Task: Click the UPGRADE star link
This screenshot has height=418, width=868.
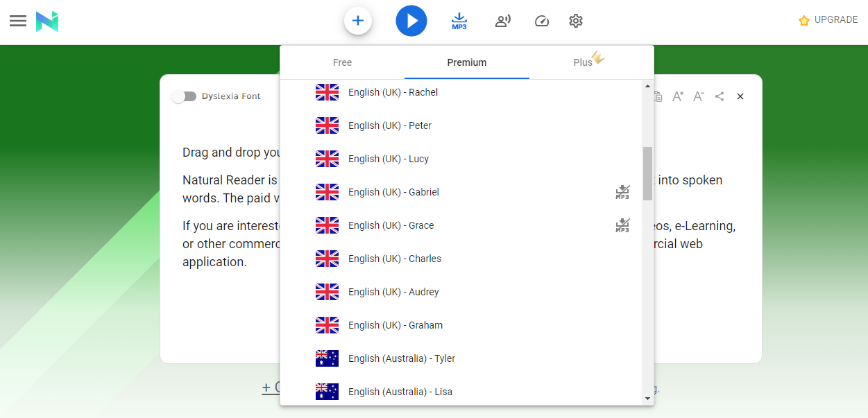Action: [828, 20]
